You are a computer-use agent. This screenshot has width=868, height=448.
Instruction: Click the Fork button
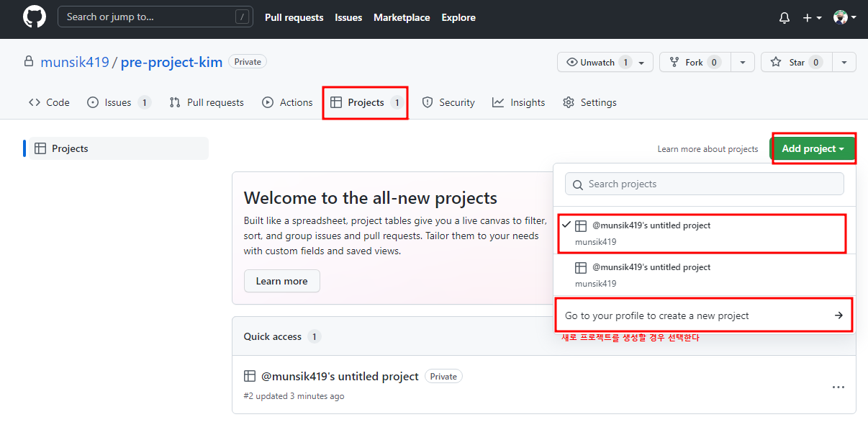point(695,63)
